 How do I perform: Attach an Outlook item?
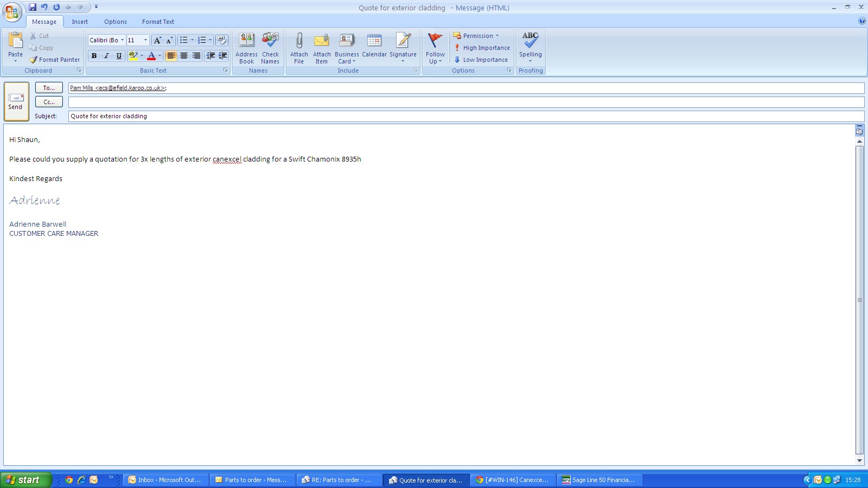point(322,48)
